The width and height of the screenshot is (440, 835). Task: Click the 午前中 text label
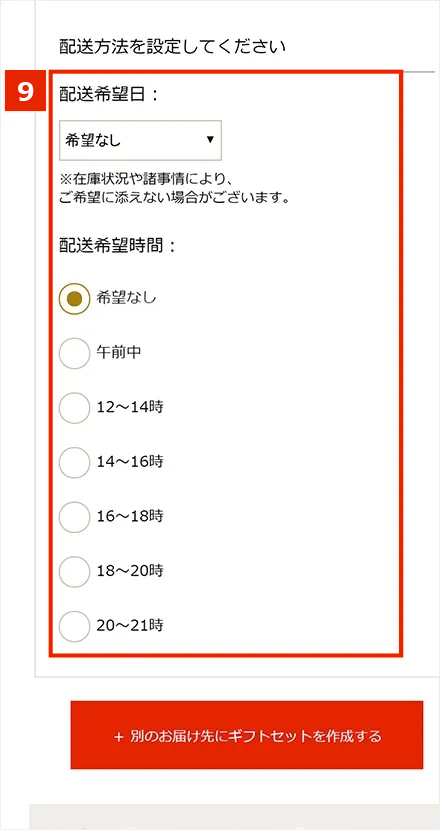coord(119,353)
